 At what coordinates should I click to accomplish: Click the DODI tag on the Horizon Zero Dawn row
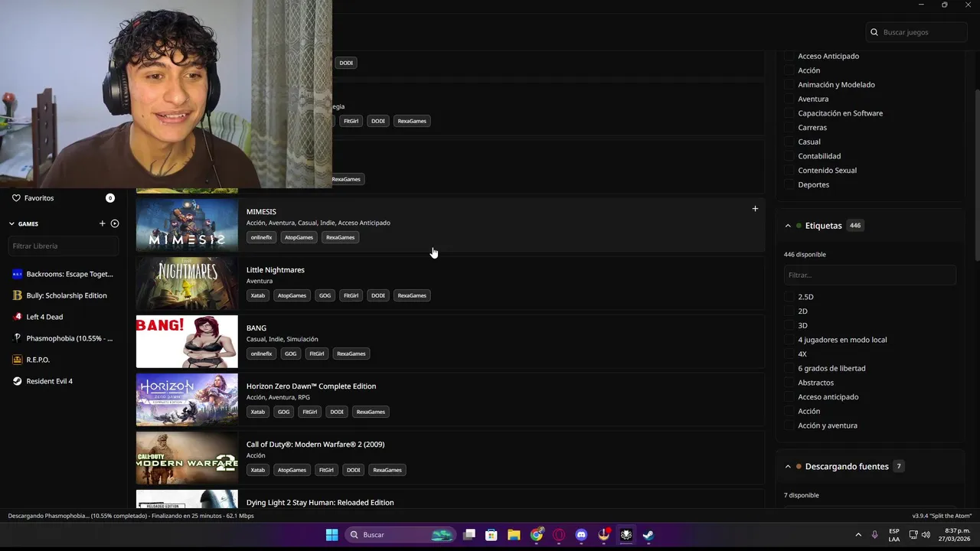(x=337, y=412)
